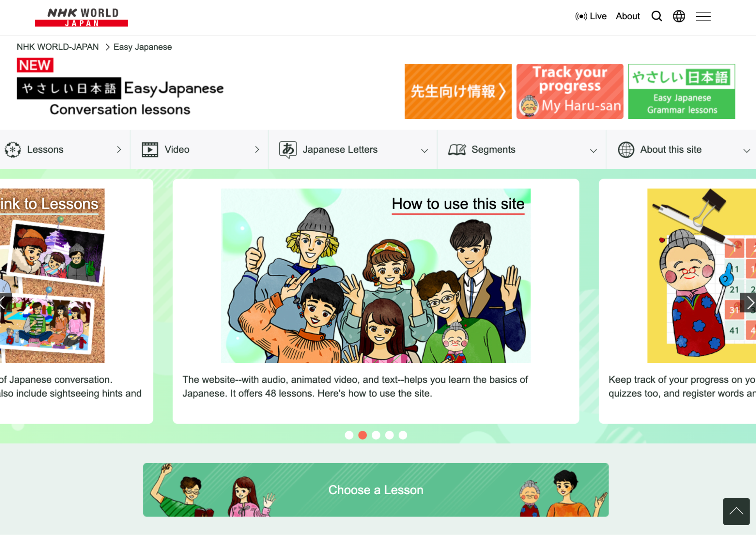Click the Haru-san avatar in Track your progress
756x535 pixels.
529,106
